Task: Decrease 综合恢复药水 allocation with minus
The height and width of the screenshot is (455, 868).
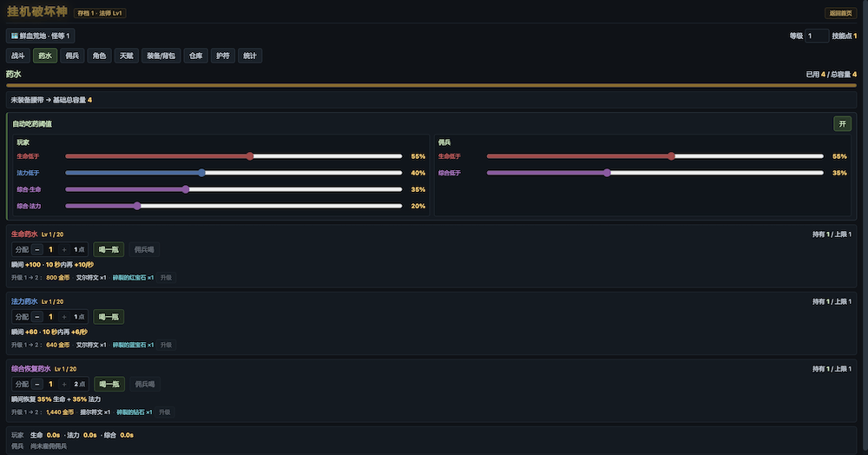Action: click(x=37, y=384)
